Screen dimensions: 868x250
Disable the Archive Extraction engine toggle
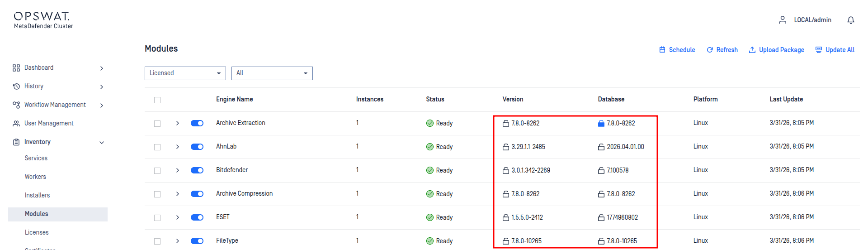coord(197,123)
